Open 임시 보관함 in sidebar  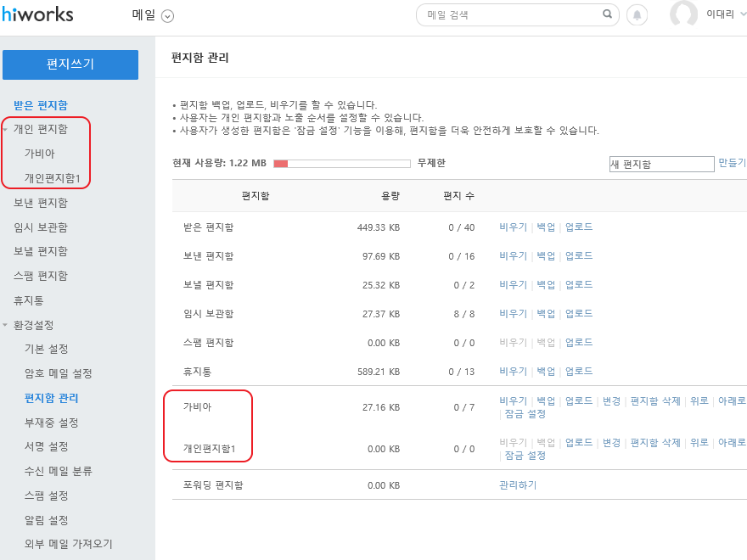coord(41,227)
